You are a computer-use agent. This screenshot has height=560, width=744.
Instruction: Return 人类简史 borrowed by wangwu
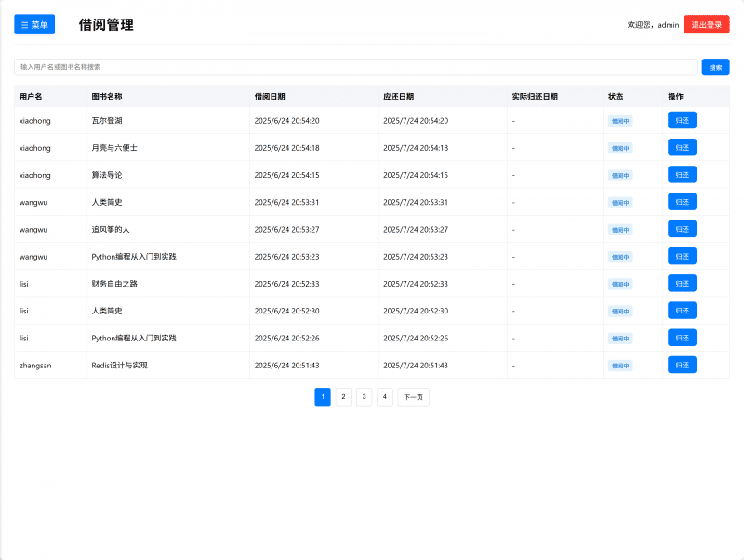(682, 201)
